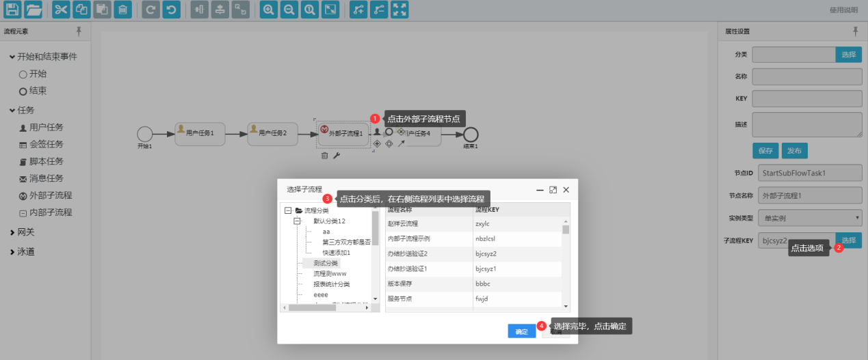Click 用户任务1 node on canvas

200,134
